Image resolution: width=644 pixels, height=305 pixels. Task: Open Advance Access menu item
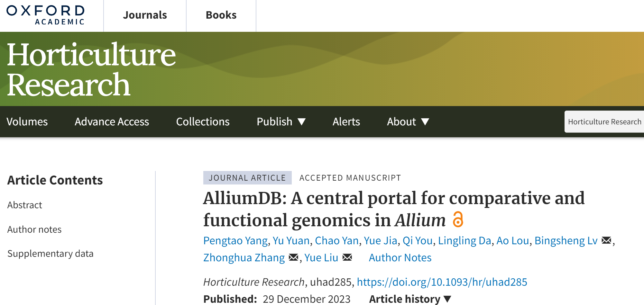pos(112,121)
